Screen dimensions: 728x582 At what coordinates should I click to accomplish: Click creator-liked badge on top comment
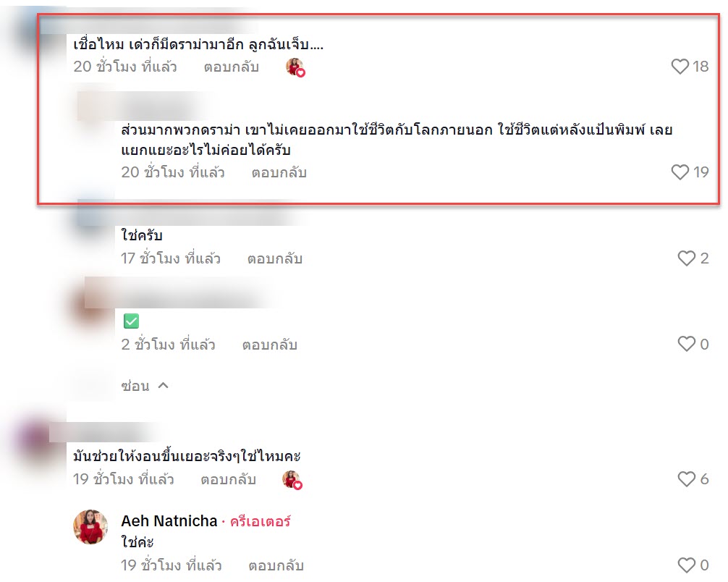[x=295, y=67]
